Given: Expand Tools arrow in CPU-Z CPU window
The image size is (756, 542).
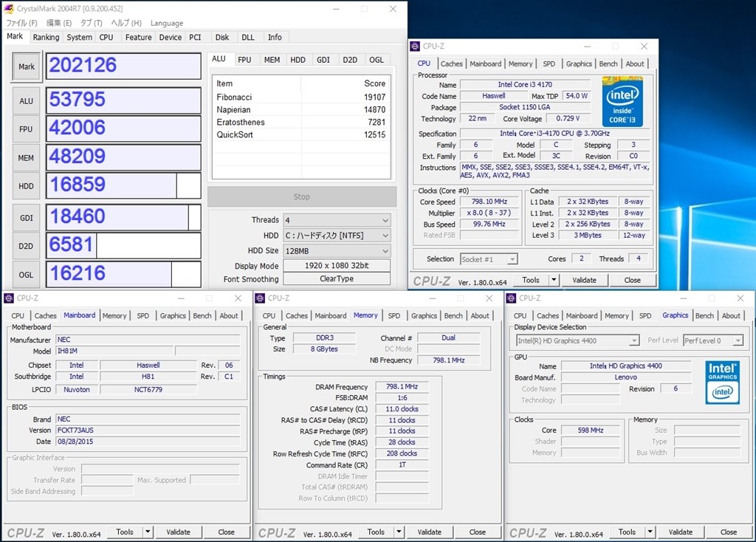Looking at the screenshot, I should point(554,280).
